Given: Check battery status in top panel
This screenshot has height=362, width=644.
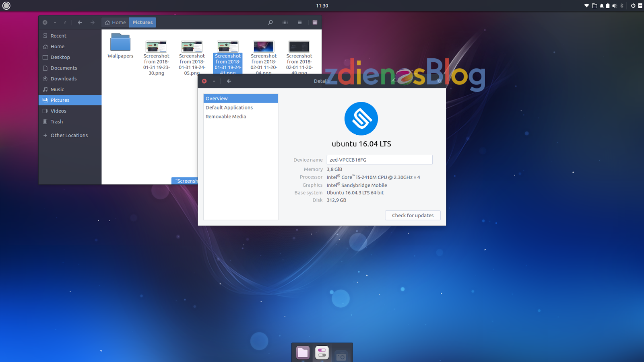Looking at the screenshot, I should click(608, 6).
